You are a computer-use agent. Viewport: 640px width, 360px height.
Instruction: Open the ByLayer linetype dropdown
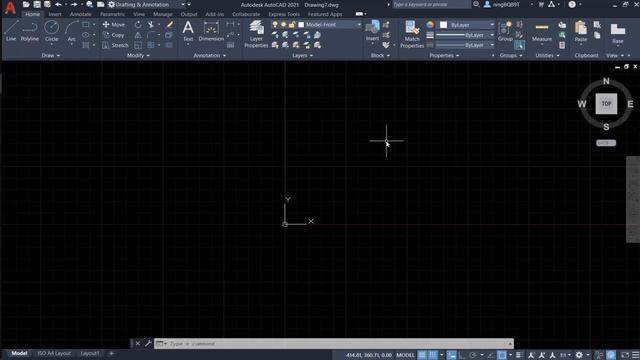click(x=465, y=45)
